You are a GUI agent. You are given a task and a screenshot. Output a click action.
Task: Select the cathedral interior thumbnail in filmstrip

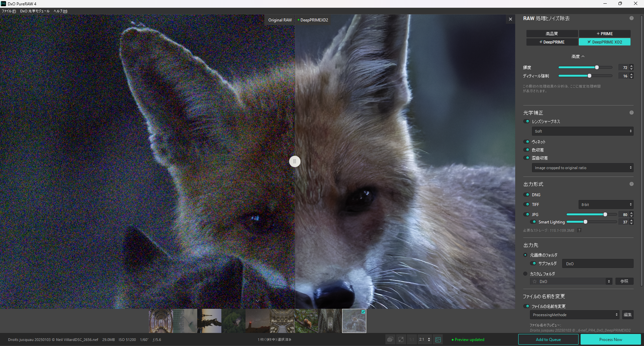click(161, 321)
